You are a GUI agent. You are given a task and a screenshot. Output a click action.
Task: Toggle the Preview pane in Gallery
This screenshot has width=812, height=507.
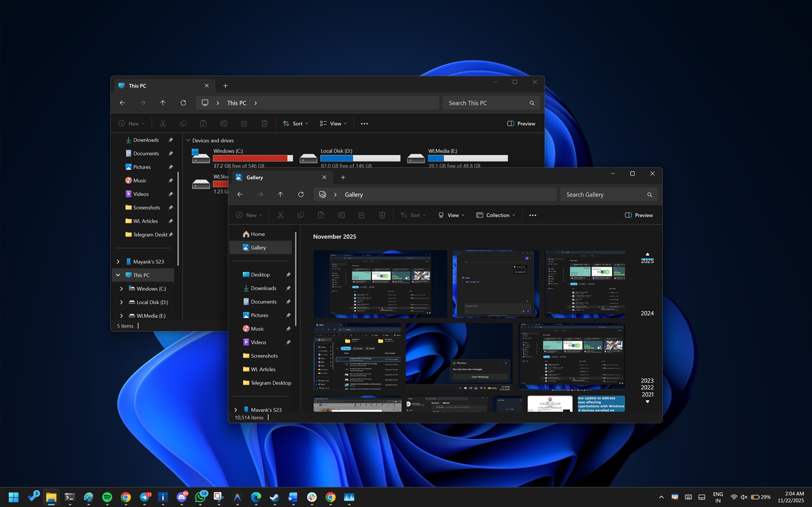(x=638, y=215)
